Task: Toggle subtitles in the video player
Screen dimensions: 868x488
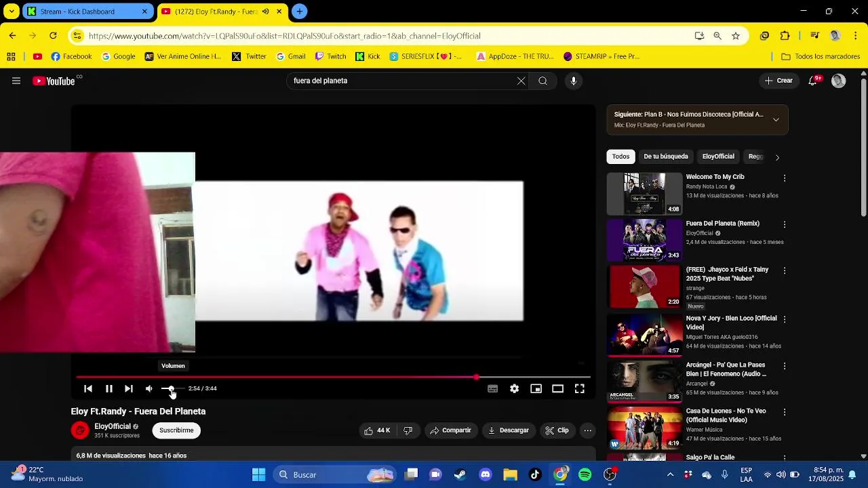Action: pyautogui.click(x=493, y=388)
